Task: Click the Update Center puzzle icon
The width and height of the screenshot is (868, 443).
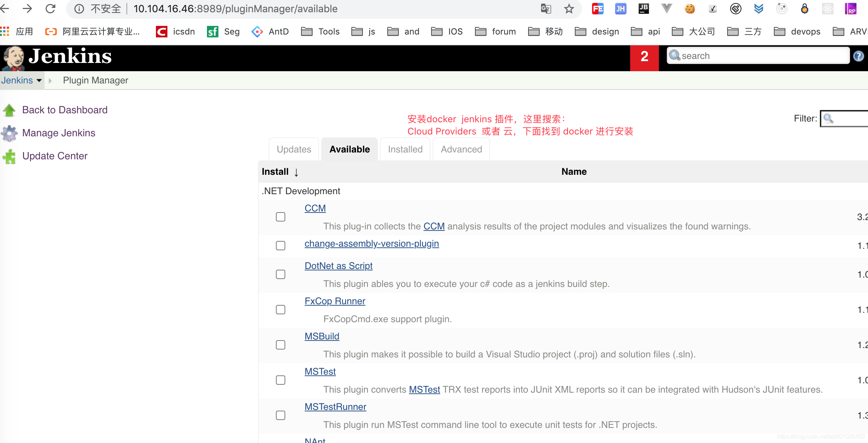Action: click(9, 156)
